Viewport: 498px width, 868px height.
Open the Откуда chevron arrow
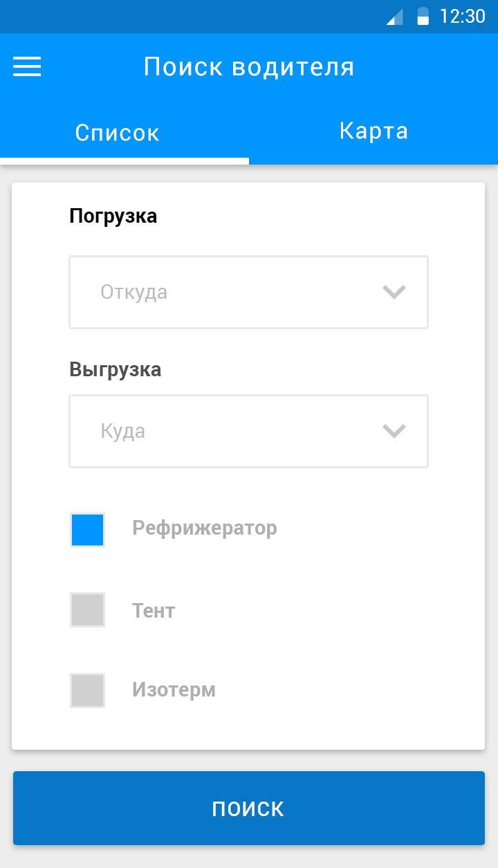click(395, 291)
